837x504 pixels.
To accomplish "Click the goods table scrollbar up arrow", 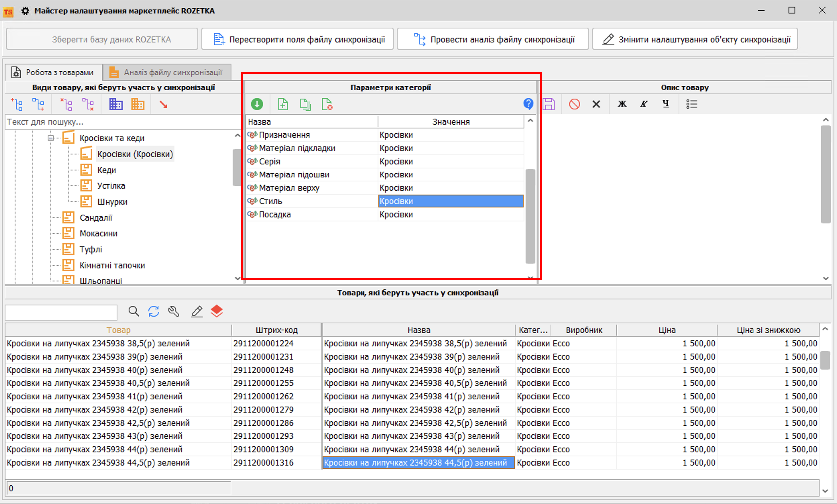I will point(825,329).
